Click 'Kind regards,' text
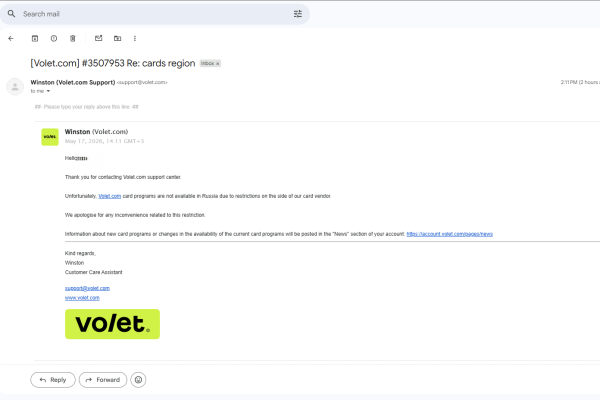 (80, 253)
